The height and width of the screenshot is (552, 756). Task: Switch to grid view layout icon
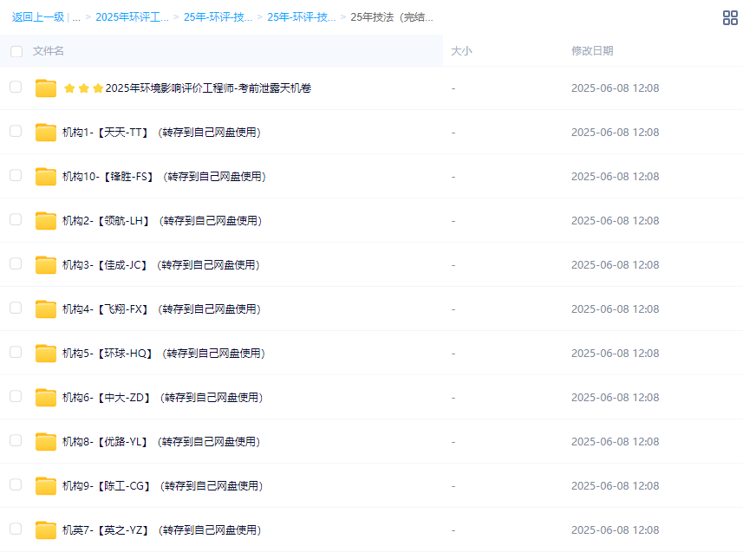[730, 18]
